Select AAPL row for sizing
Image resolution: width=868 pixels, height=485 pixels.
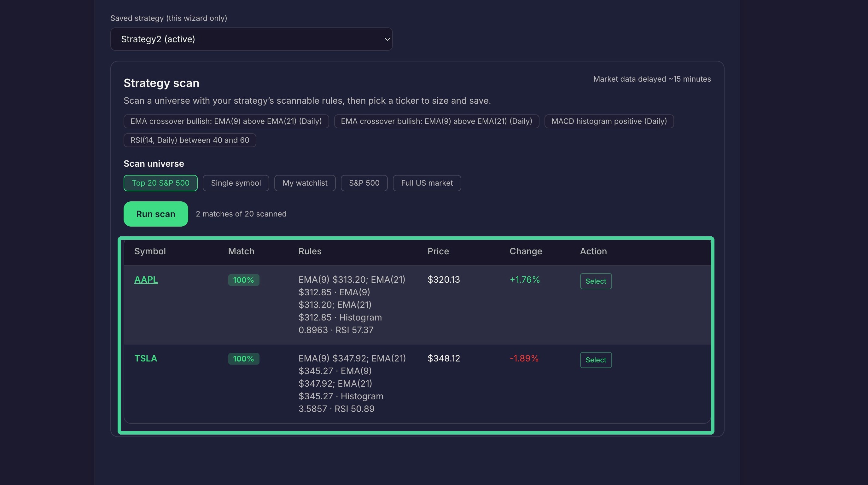click(595, 281)
